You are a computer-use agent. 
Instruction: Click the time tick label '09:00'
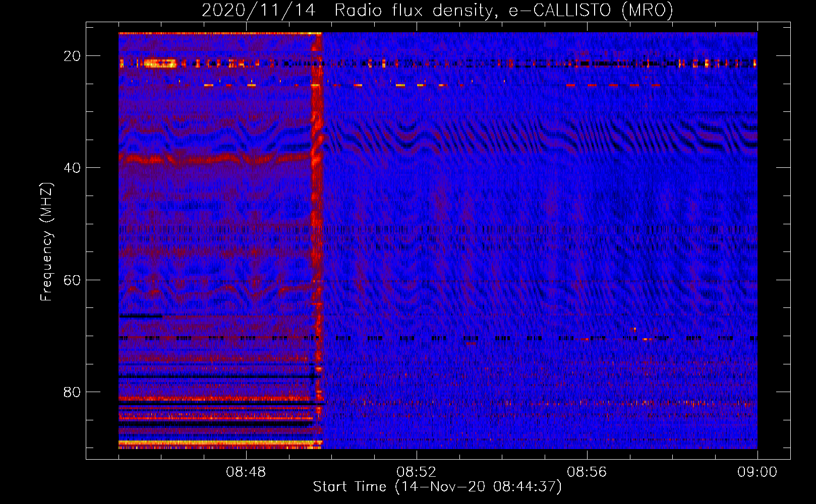(757, 472)
